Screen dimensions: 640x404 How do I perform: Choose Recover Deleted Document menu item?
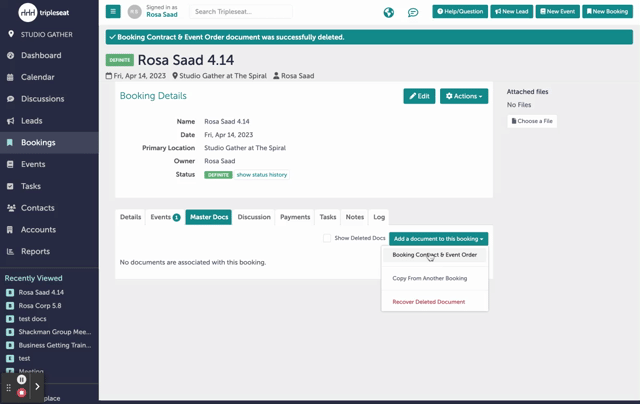[428, 302]
